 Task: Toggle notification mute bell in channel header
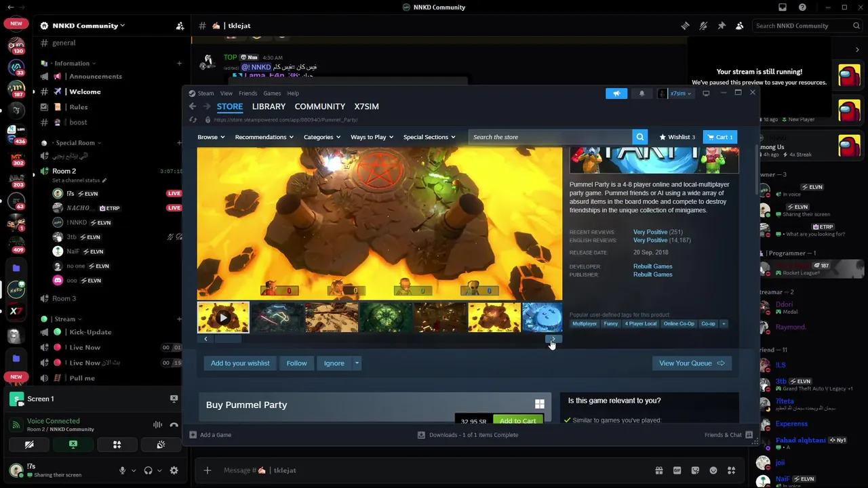click(703, 26)
